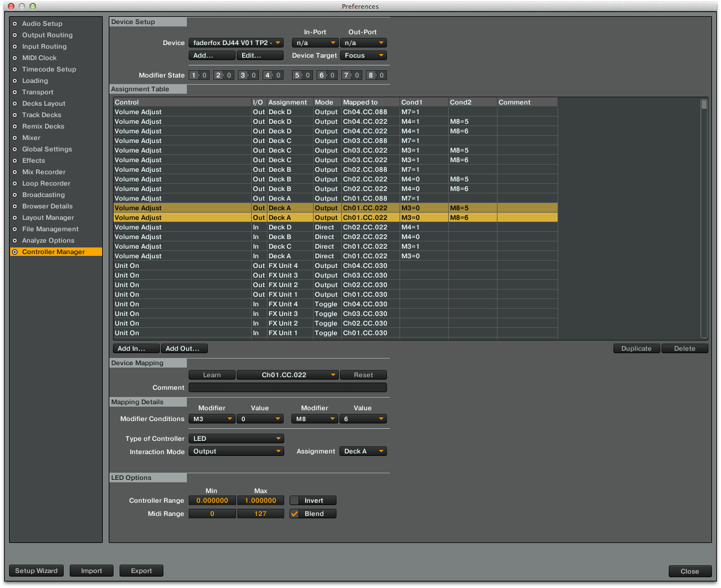Click the Comment text field
The image size is (721, 588).
point(288,388)
